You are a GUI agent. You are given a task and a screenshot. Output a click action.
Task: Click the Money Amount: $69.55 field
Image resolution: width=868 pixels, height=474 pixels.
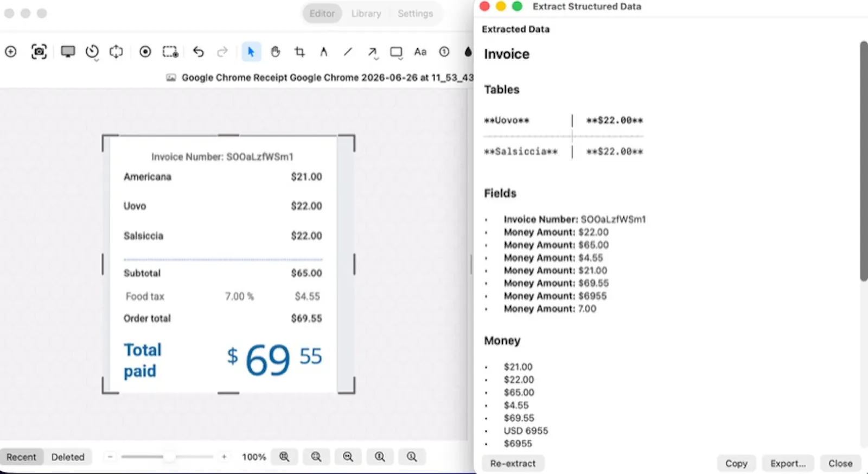click(x=556, y=283)
